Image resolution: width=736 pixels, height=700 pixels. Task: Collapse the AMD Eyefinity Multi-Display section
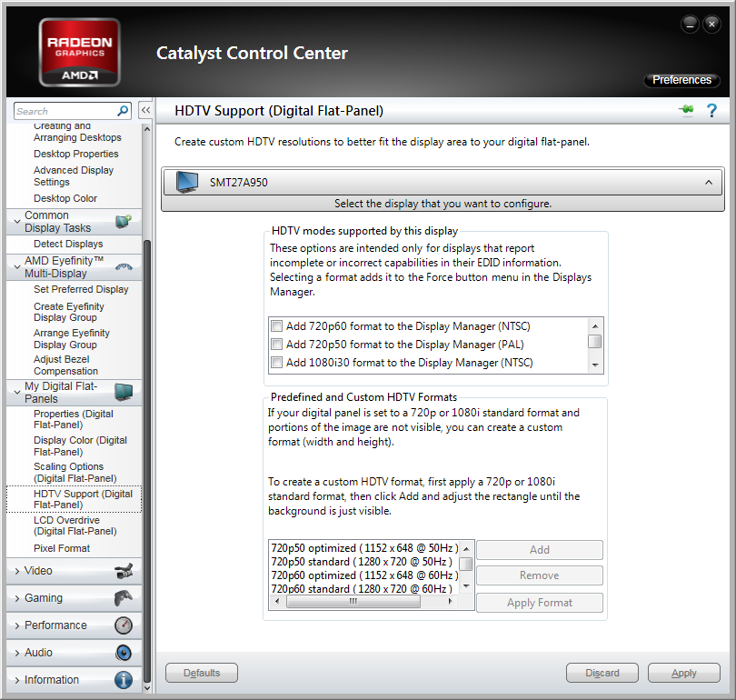tap(17, 267)
